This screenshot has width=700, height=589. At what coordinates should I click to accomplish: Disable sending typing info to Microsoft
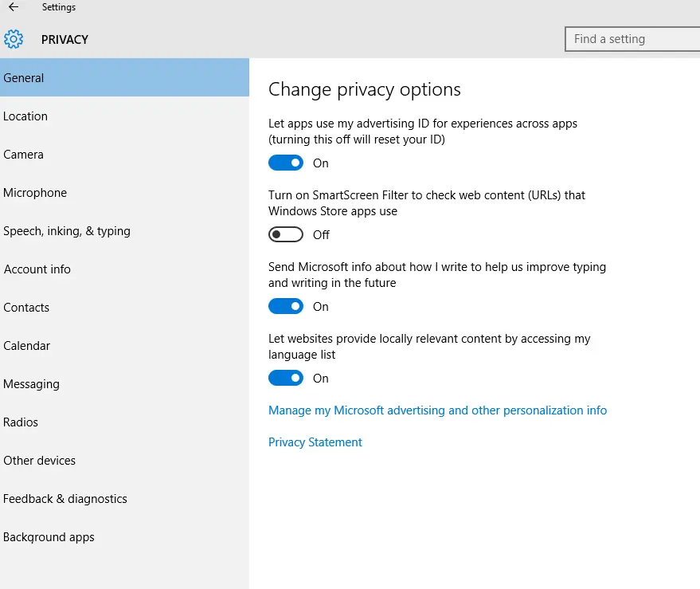coord(286,306)
